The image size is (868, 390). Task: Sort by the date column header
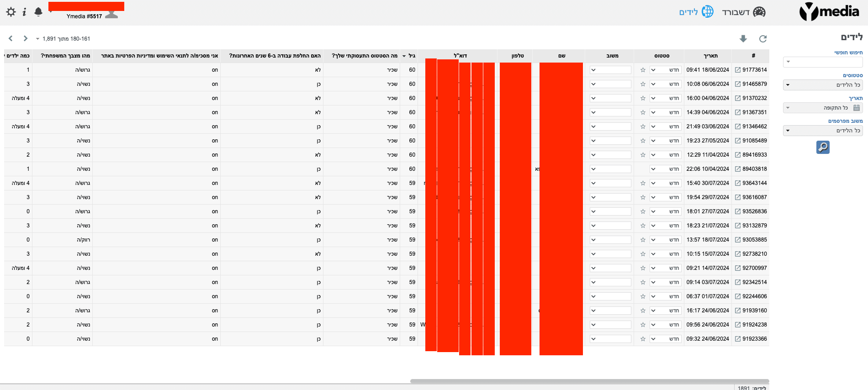coord(708,56)
